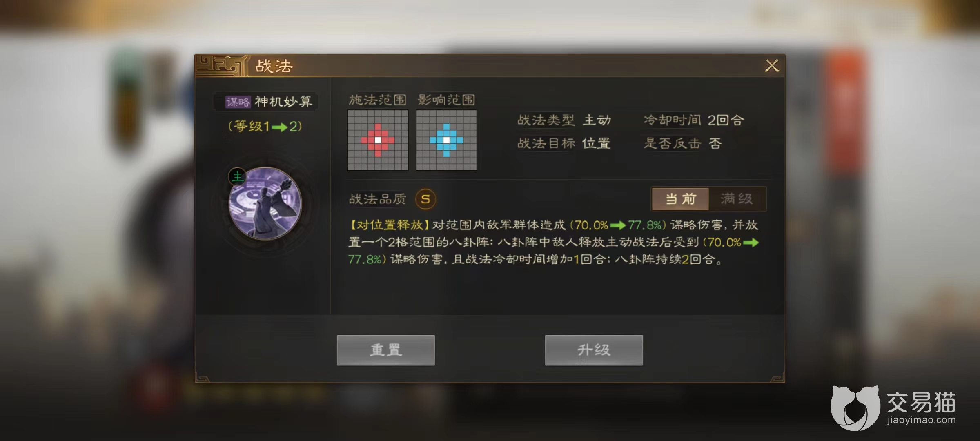
Task: Click the S quality badge icon
Action: tap(425, 199)
